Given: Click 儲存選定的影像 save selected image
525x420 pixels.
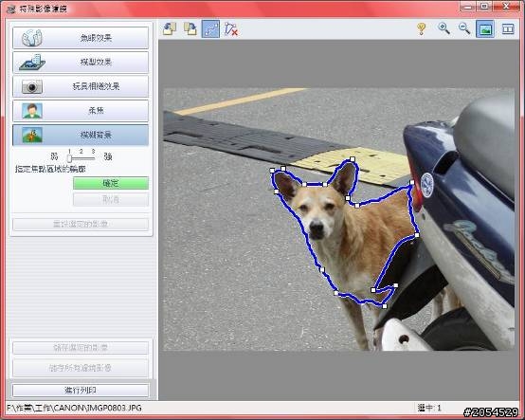Looking at the screenshot, I should pyautogui.click(x=81, y=348).
